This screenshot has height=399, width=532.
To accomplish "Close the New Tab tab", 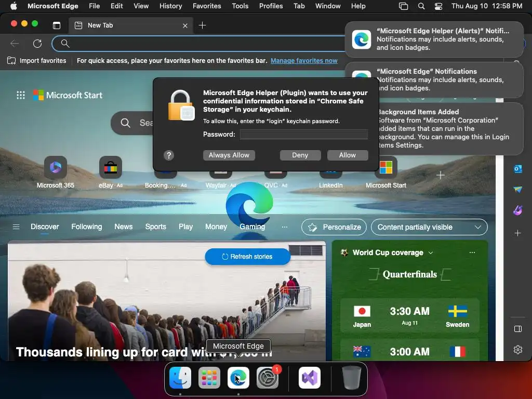I will pyautogui.click(x=185, y=25).
